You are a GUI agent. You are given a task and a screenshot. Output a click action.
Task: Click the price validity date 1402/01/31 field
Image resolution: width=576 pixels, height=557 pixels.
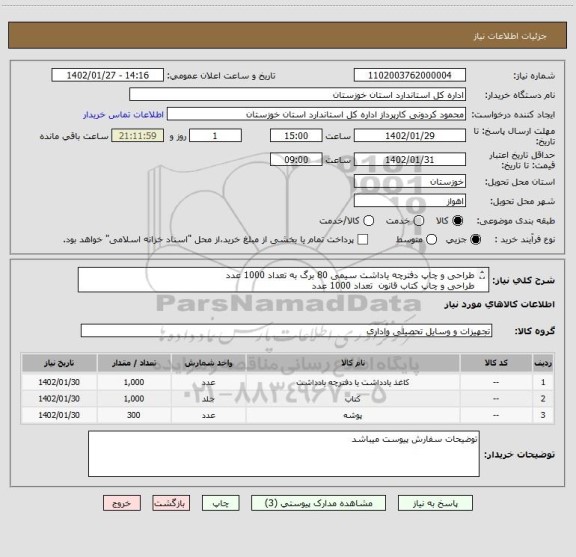point(410,159)
